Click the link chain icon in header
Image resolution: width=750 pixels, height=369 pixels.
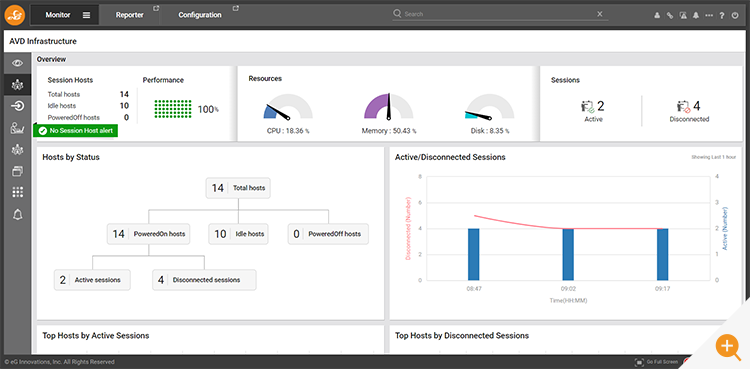point(670,15)
